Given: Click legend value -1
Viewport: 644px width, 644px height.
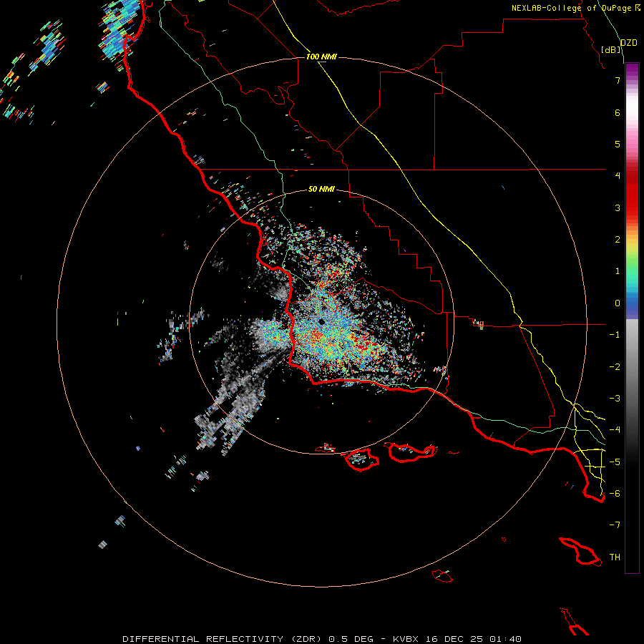Looking at the screenshot, I should 615,335.
